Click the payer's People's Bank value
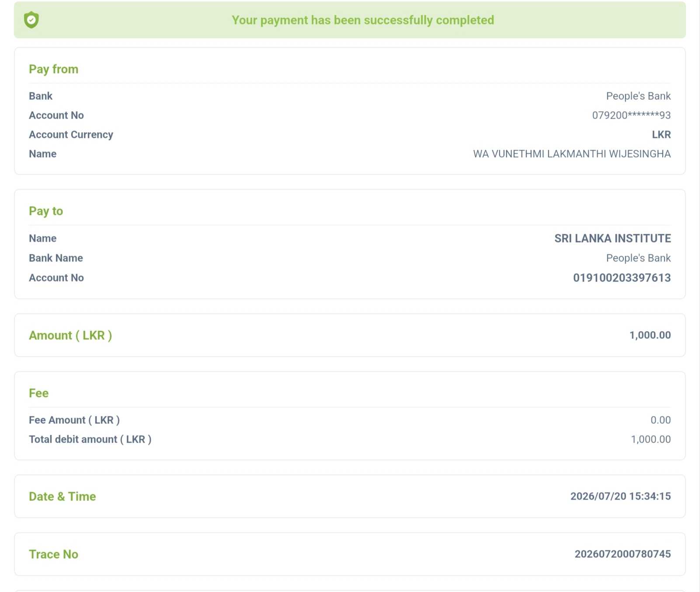The width and height of the screenshot is (700, 592). 638,96
